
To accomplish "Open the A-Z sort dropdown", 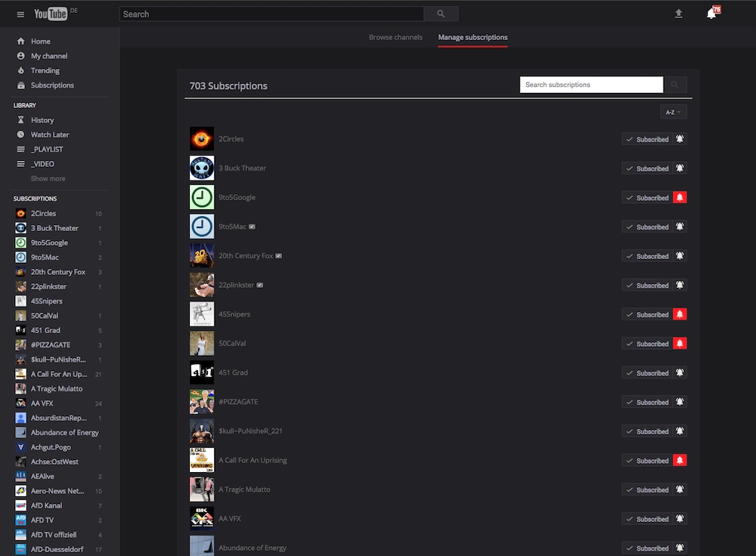I will tap(673, 113).
